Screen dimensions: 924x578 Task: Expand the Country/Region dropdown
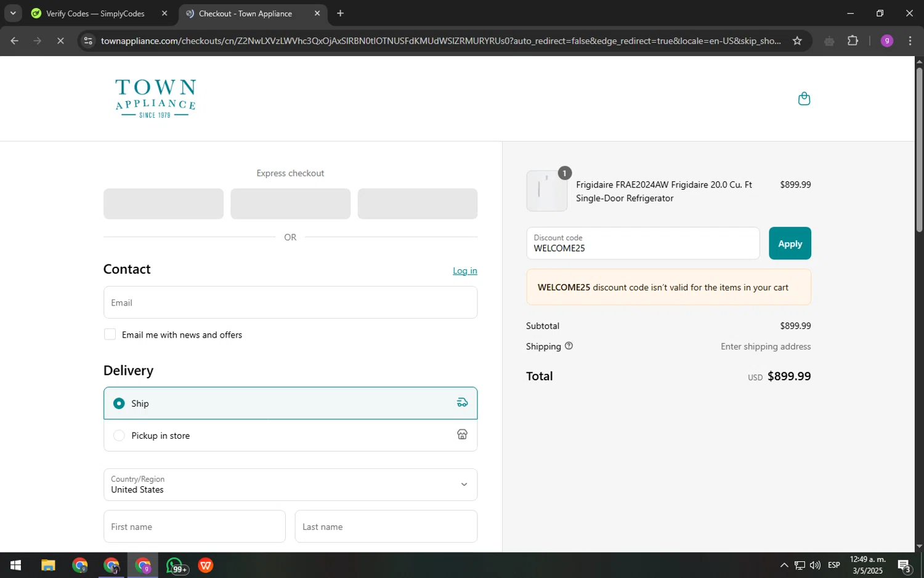tap(290, 484)
